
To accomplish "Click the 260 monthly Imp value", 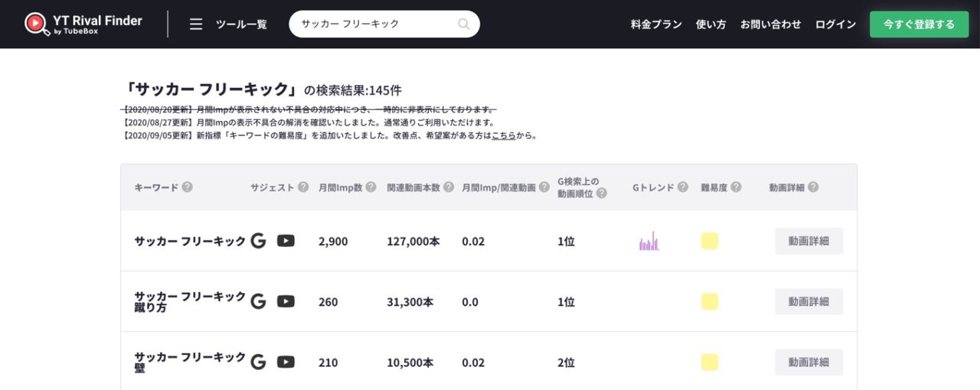I will coord(328,302).
